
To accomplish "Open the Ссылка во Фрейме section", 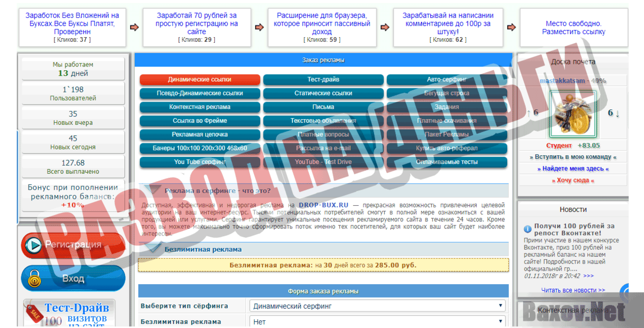I will tap(200, 121).
